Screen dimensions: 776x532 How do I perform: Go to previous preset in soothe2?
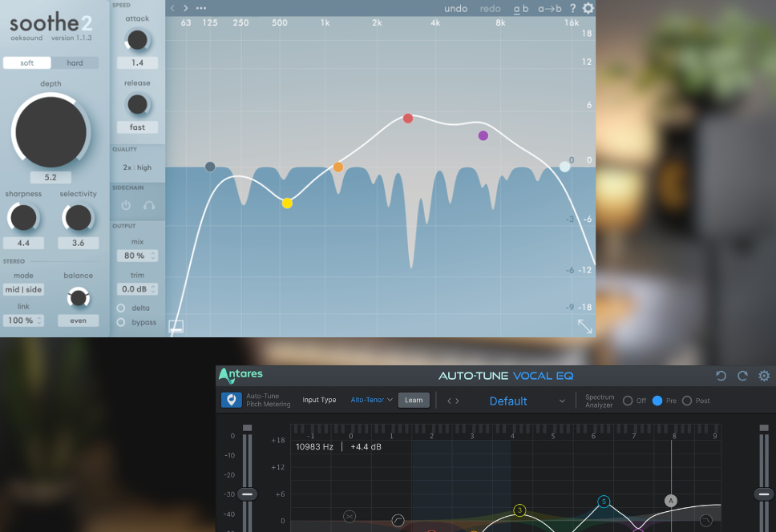pos(172,8)
